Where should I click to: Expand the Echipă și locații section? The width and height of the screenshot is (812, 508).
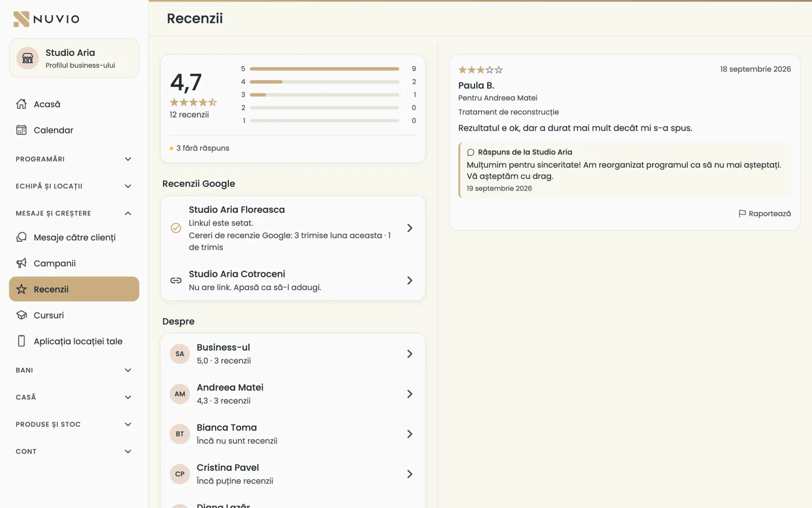(x=74, y=186)
